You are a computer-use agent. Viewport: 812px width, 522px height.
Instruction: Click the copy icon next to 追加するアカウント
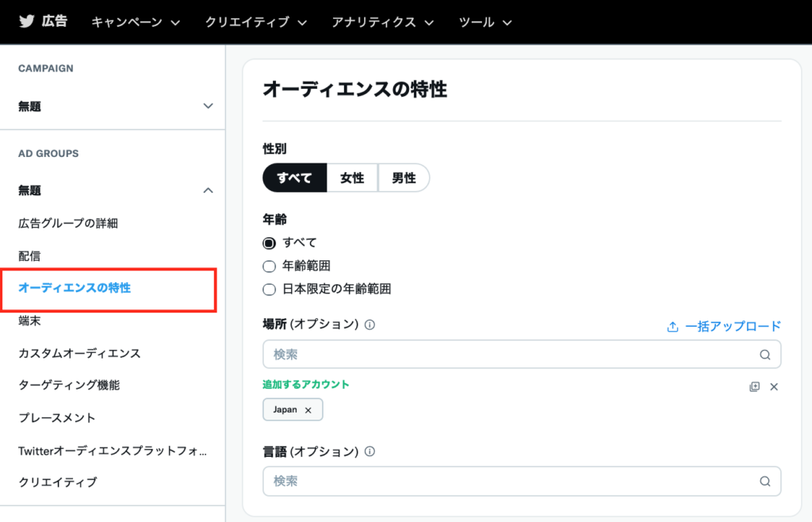pyautogui.click(x=754, y=386)
